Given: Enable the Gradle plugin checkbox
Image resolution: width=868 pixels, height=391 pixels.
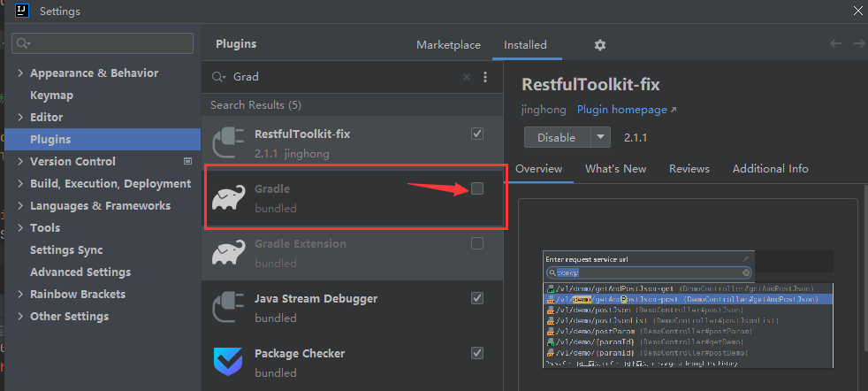Looking at the screenshot, I should 477,188.
